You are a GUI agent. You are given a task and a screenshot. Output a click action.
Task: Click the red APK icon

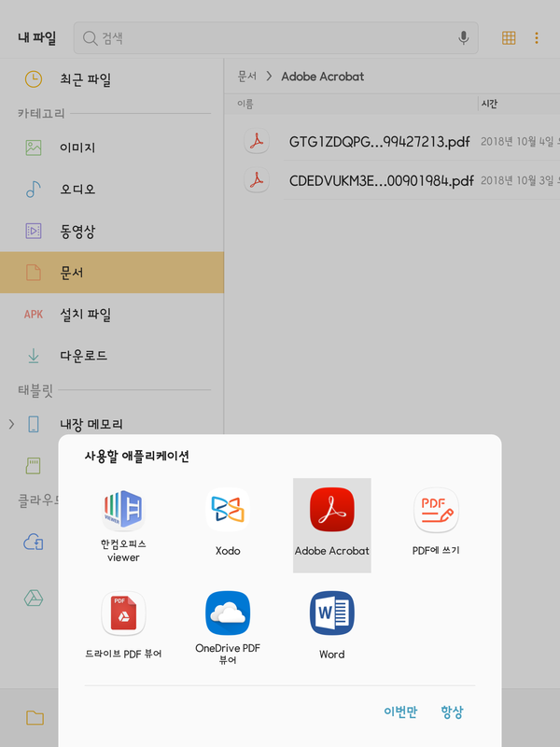34,314
